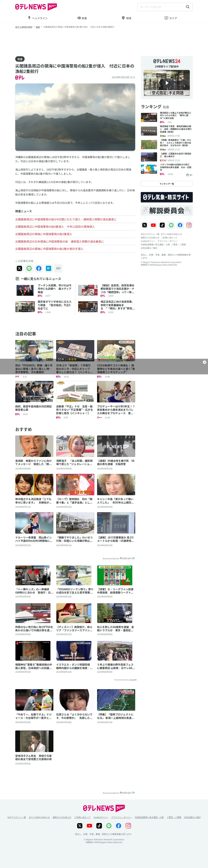Open the main article island photo
The width and height of the screenshot is (208, 868).
pos(75,117)
